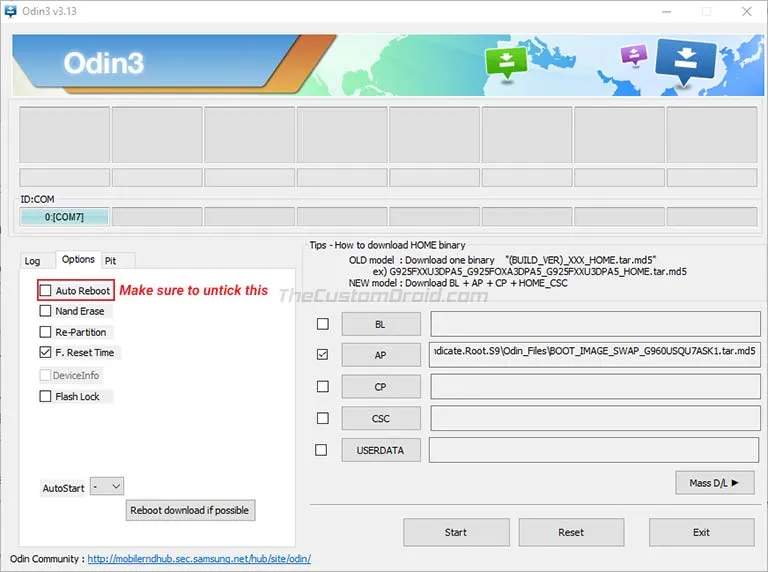The width and height of the screenshot is (768, 572).
Task: Switch to the Log tab
Action: (33, 261)
